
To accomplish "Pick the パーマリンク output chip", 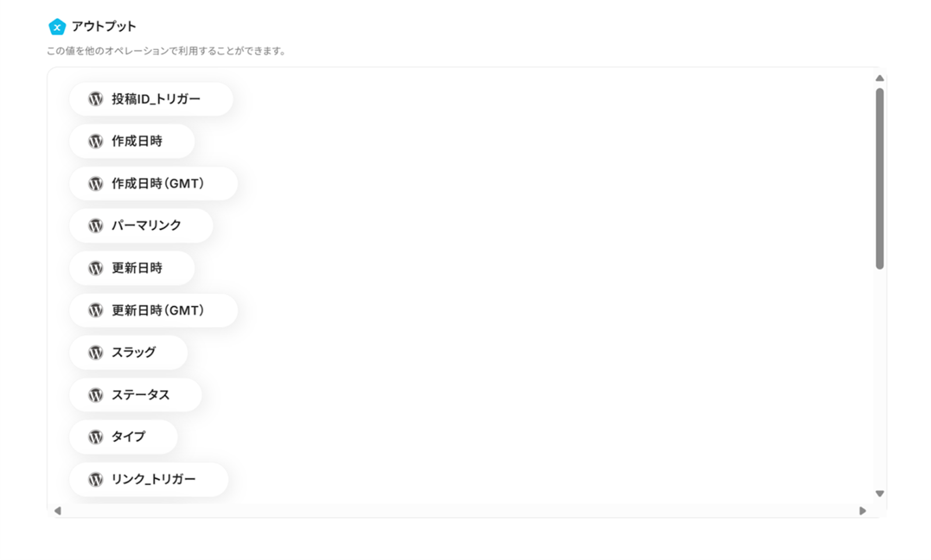I will pos(141,226).
